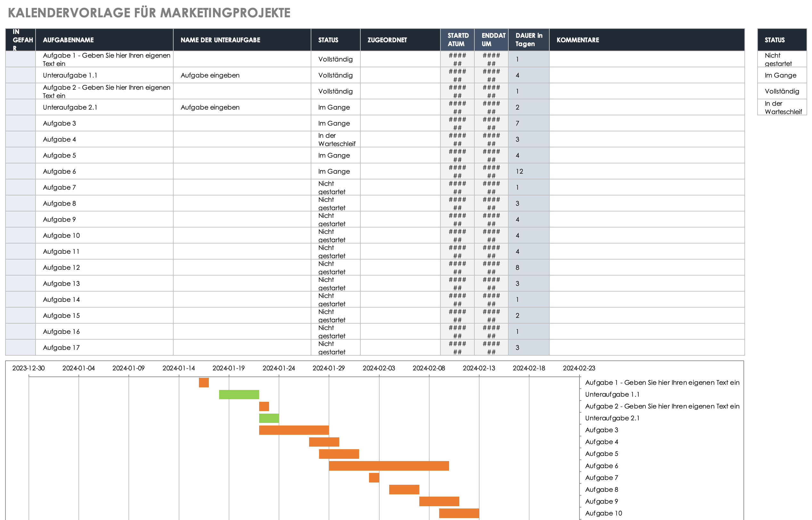Image resolution: width=812 pixels, height=520 pixels.
Task: Select the DAUER in Tagen header
Action: pos(529,40)
